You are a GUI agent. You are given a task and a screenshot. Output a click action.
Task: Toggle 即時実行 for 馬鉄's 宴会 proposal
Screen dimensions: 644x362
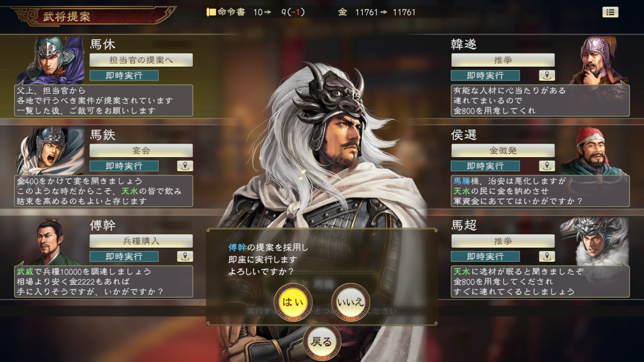pyautogui.click(x=124, y=166)
